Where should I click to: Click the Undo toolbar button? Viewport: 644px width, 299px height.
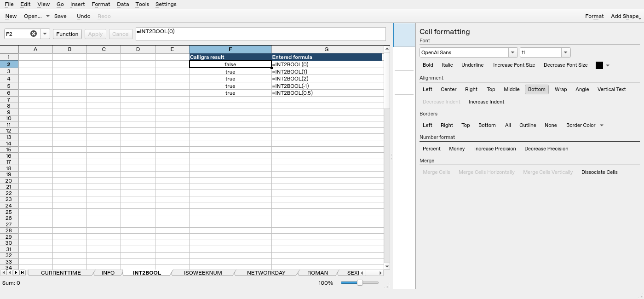(83, 16)
